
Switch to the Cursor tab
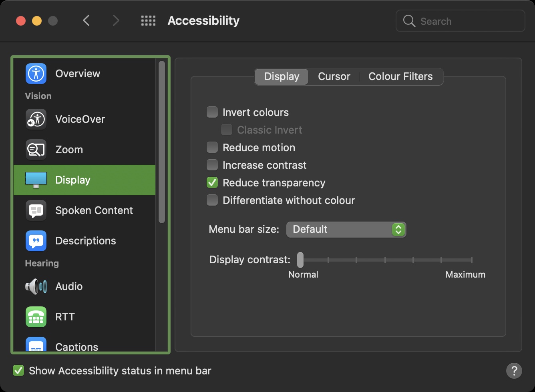[x=334, y=76]
